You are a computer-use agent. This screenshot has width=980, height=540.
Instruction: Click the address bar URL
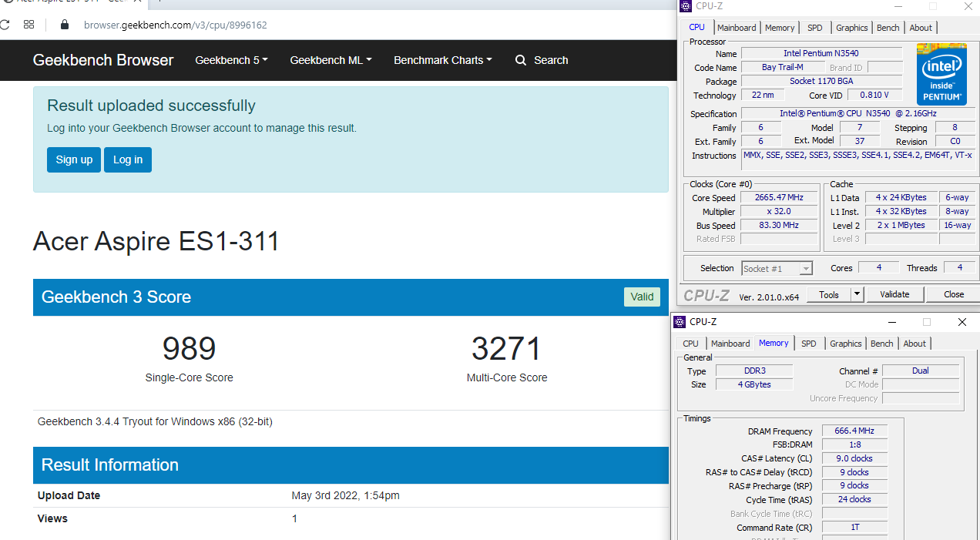point(176,25)
